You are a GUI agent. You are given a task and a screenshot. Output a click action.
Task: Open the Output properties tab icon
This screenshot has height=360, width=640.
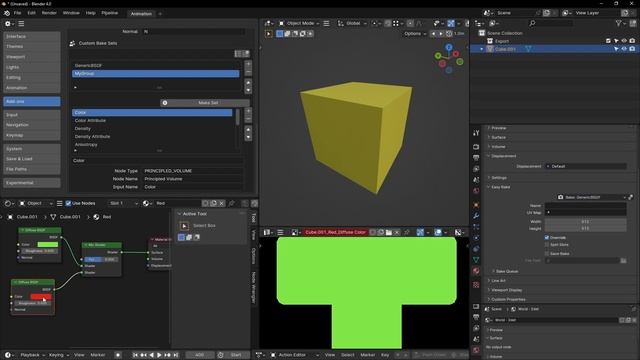pyautogui.click(x=476, y=158)
